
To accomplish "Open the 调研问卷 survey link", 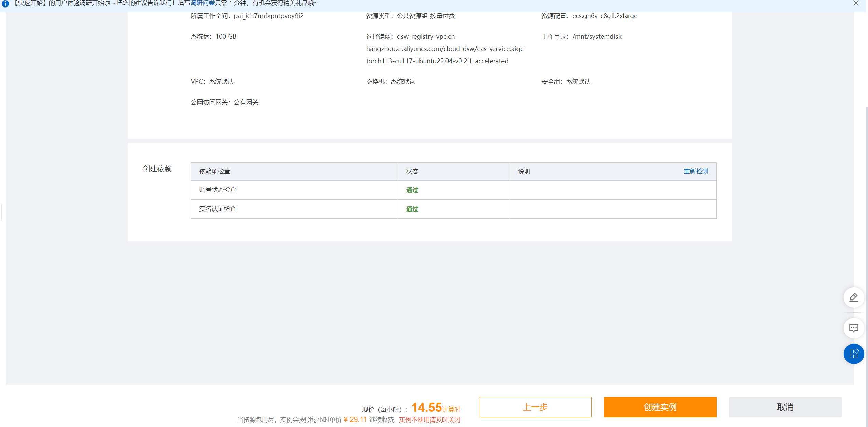I will coord(202,3).
